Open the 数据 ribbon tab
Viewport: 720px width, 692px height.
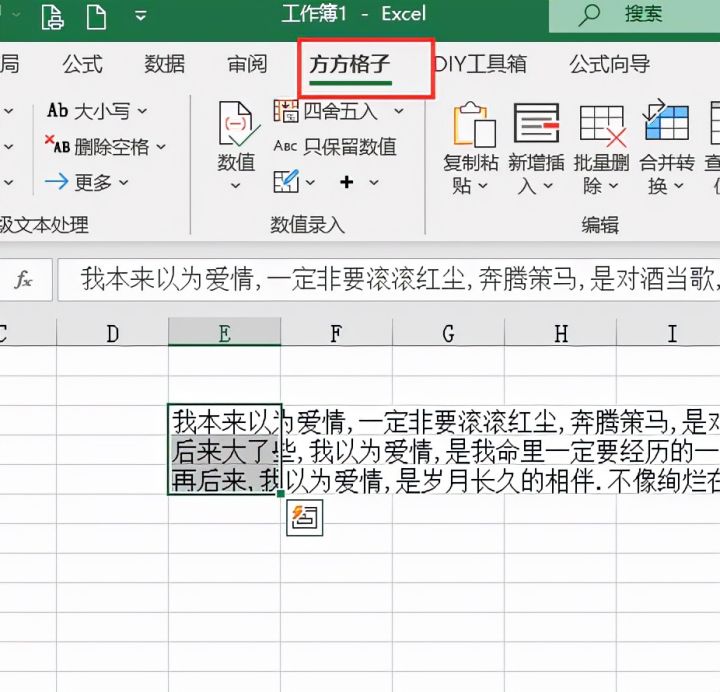point(165,64)
